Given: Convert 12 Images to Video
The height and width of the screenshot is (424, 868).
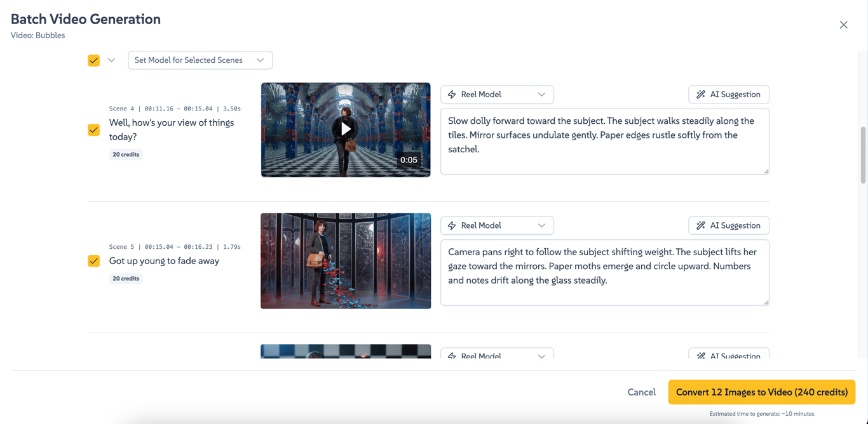Looking at the screenshot, I should point(762,392).
